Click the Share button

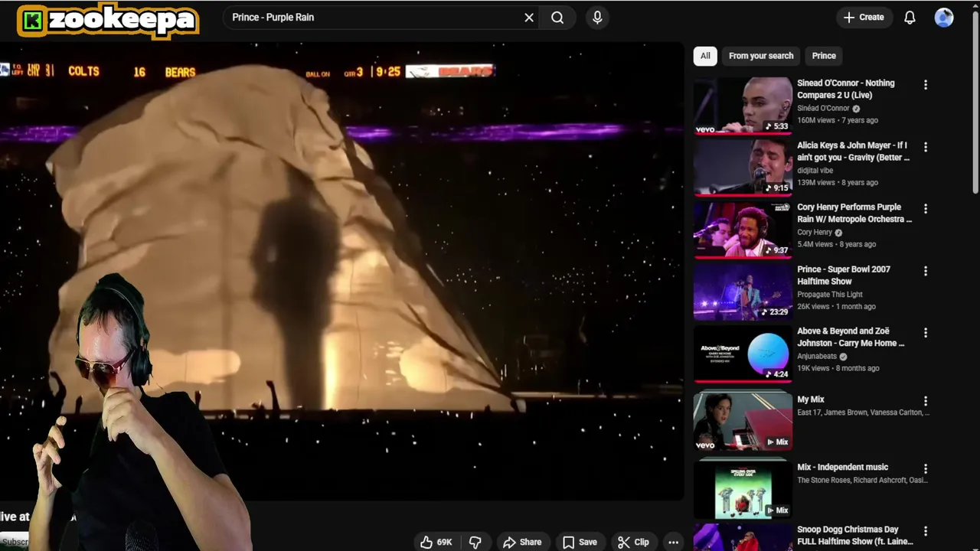click(522, 542)
